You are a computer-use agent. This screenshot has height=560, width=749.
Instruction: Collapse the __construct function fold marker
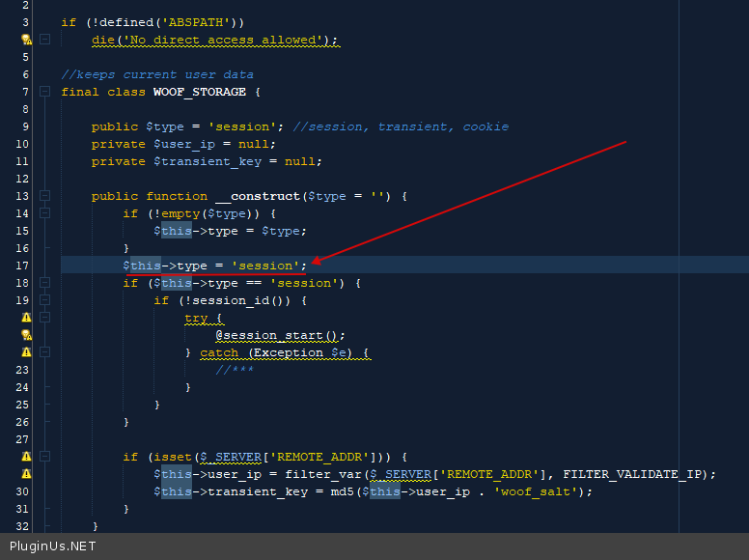coord(44,196)
